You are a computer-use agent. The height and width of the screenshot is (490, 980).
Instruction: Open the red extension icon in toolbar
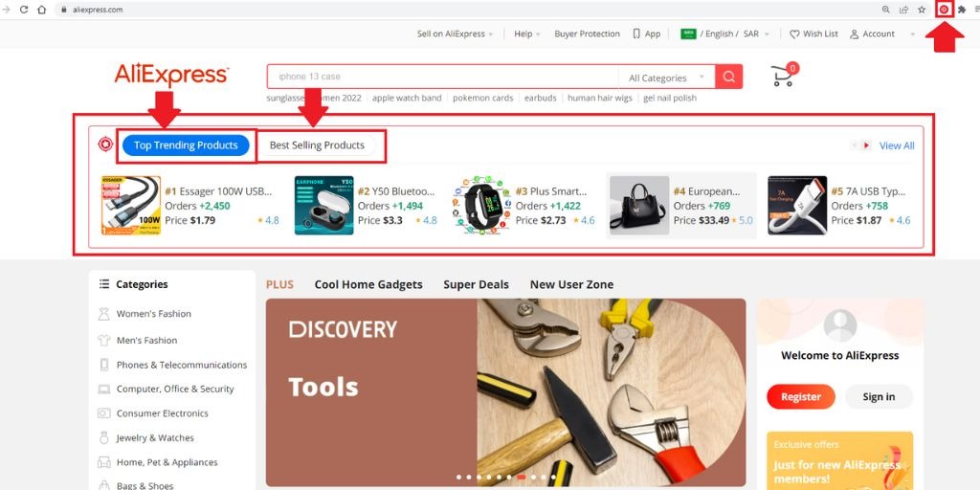coord(944,10)
